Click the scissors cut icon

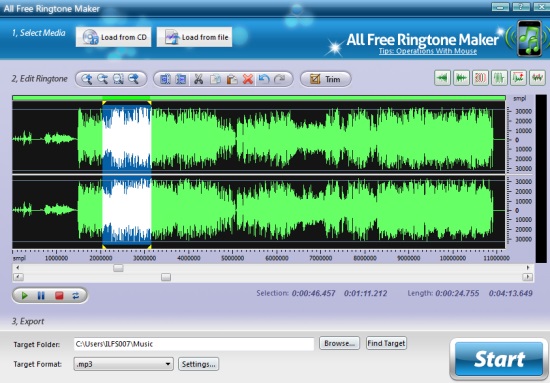tap(199, 79)
